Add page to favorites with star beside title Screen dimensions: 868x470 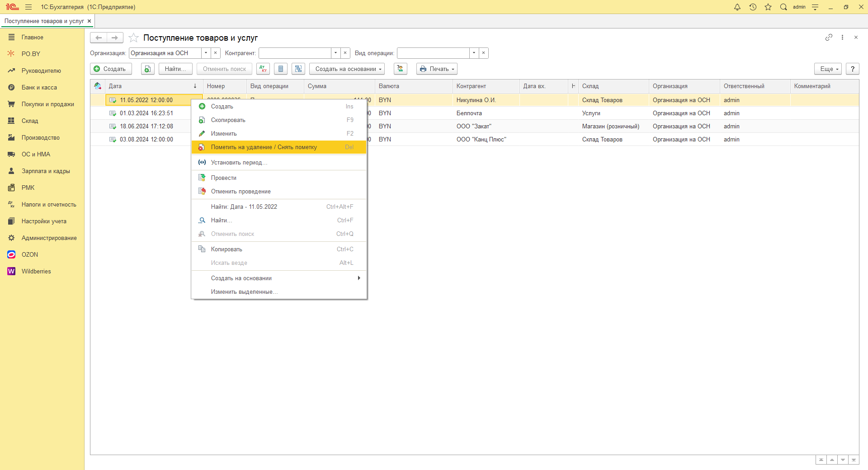pos(133,38)
